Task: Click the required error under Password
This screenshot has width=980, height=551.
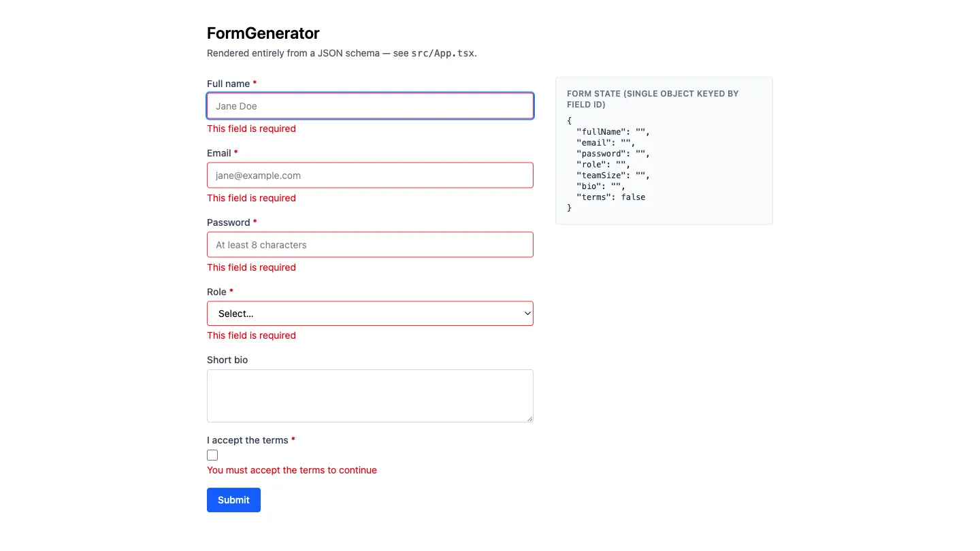Action: [x=252, y=267]
